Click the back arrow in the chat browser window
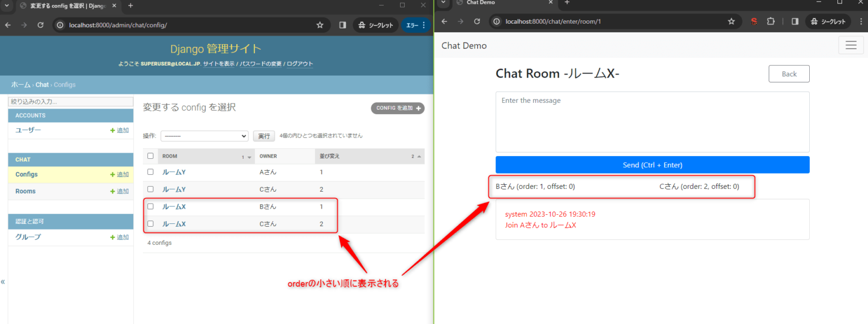Viewport: 868px width, 324px height. coord(444,21)
